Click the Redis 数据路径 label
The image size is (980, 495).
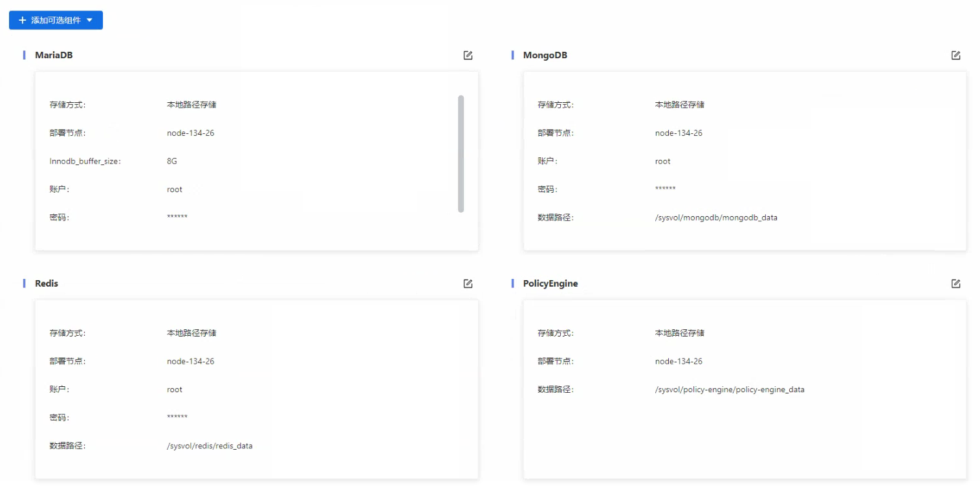pos(68,446)
